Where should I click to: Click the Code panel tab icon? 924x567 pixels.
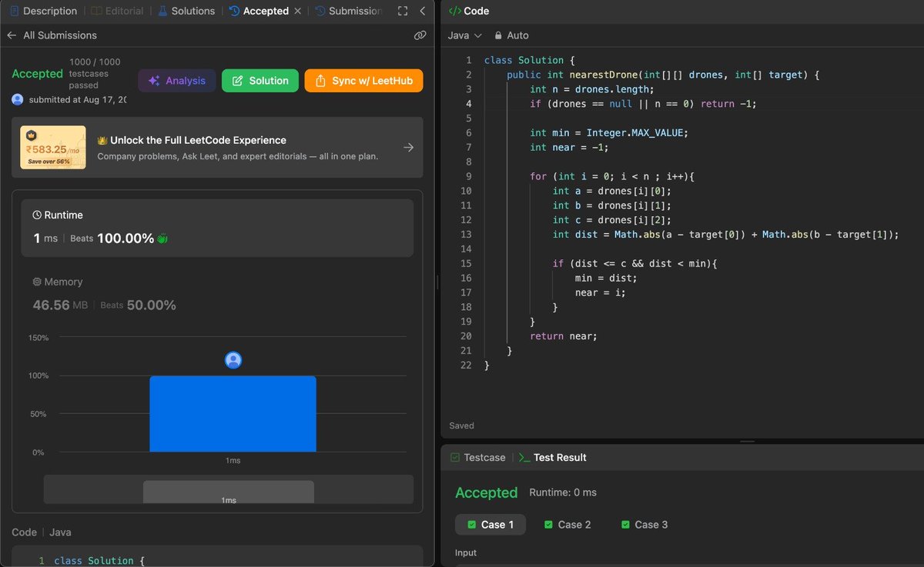coord(454,11)
